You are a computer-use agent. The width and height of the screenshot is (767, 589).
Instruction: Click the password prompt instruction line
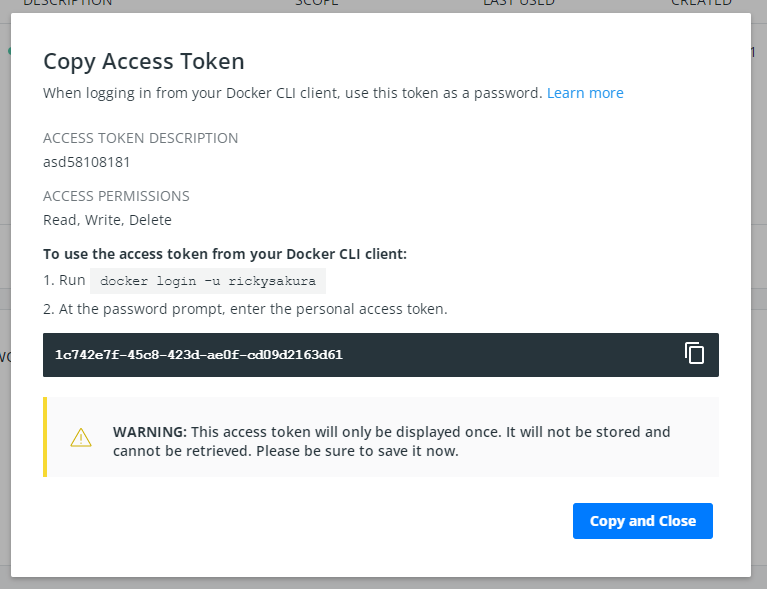point(245,309)
